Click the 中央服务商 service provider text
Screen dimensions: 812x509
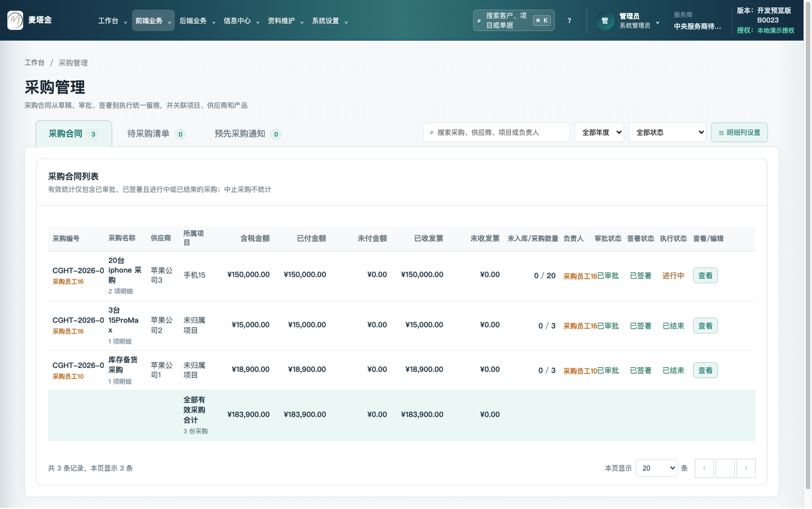tap(697, 26)
